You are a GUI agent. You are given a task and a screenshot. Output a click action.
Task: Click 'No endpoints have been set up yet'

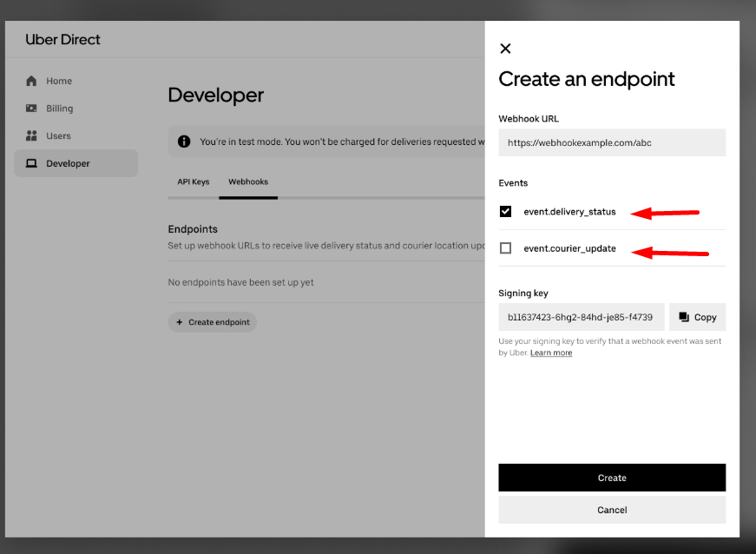tap(240, 282)
